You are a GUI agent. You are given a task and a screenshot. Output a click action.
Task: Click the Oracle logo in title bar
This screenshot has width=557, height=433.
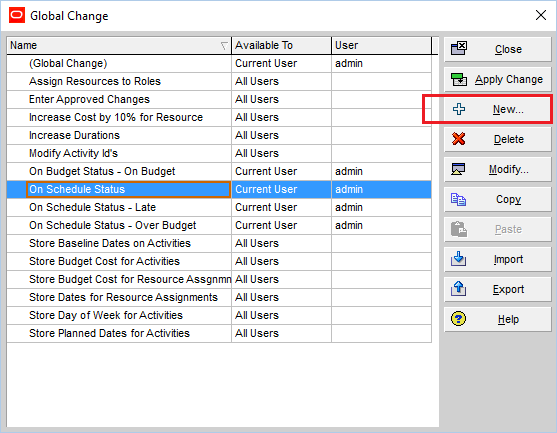click(x=17, y=16)
